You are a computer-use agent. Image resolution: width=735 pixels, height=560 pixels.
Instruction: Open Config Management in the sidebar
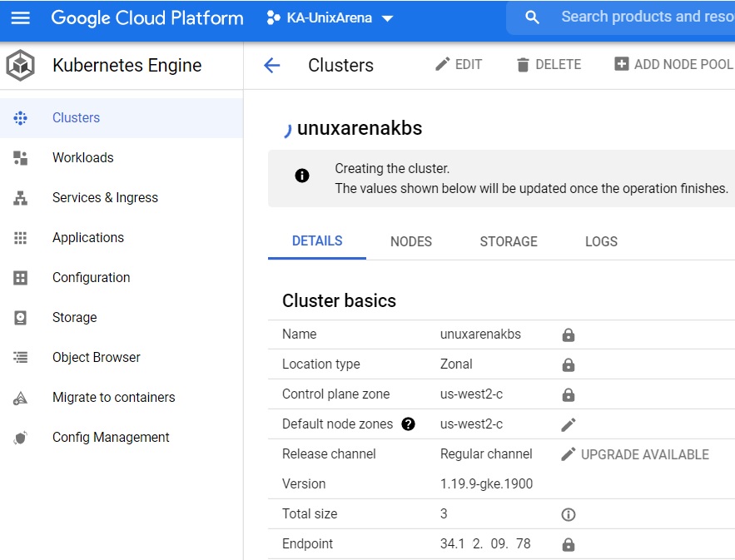[x=122, y=437]
